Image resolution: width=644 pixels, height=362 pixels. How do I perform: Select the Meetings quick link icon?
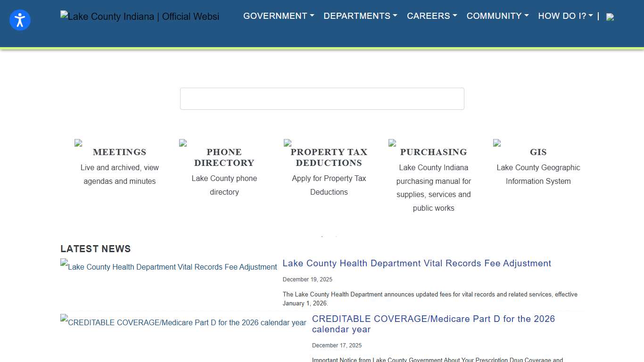78,143
